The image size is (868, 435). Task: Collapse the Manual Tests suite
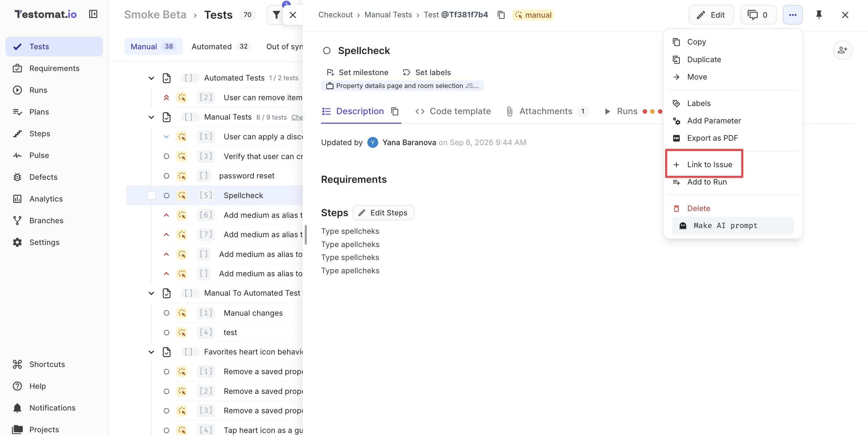151,117
